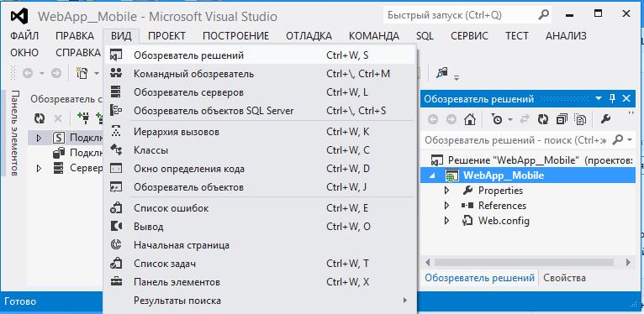Select the Web.config file
Image resolution: width=644 pixels, height=314 pixels.
[x=504, y=221]
